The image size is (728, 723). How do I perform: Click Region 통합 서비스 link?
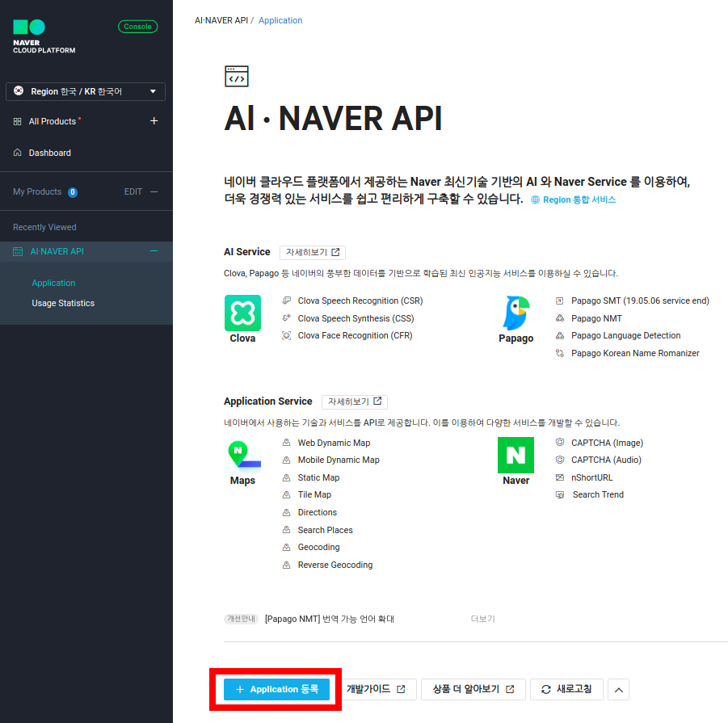(579, 200)
